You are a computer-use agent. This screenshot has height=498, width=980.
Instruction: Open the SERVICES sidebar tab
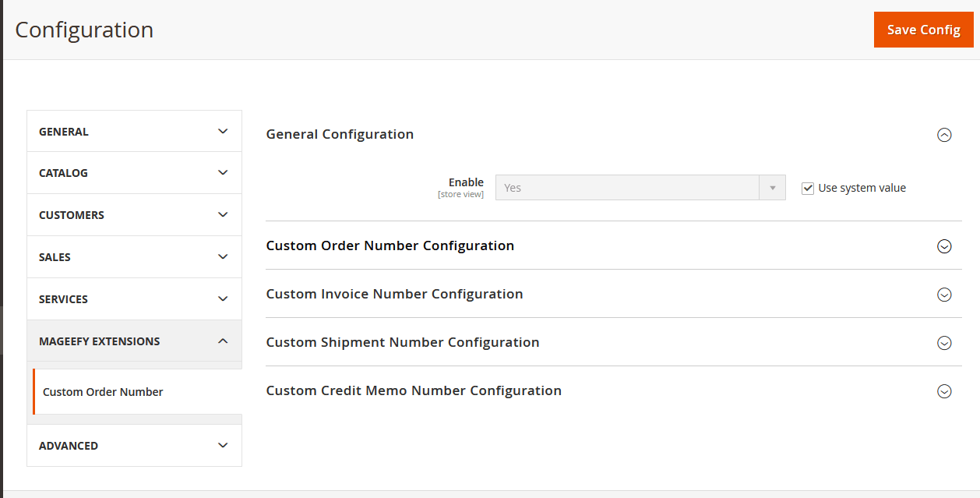coord(64,299)
